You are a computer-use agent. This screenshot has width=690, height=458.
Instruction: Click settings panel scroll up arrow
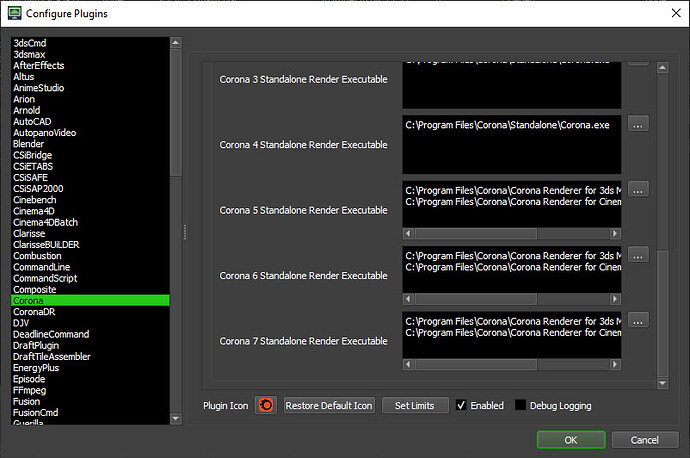[663, 67]
